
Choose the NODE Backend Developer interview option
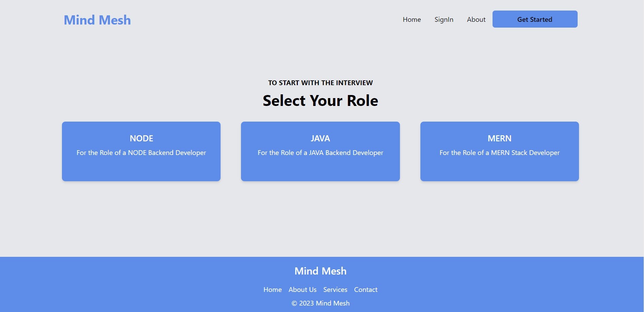(141, 153)
